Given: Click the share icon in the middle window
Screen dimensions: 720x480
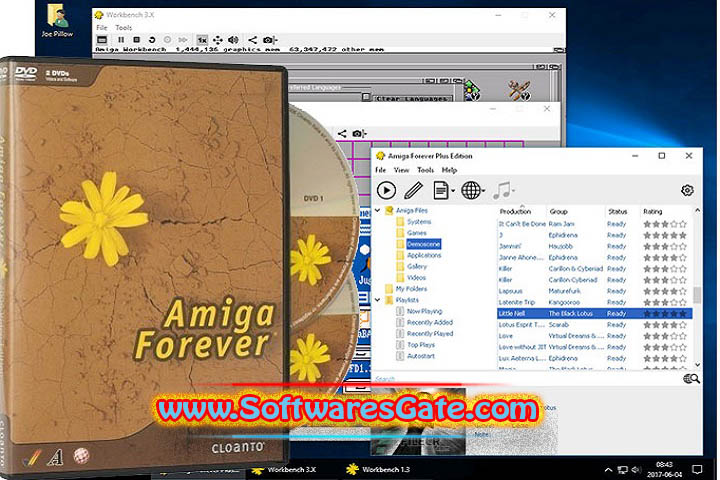Looking at the screenshot, I should (x=342, y=133).
